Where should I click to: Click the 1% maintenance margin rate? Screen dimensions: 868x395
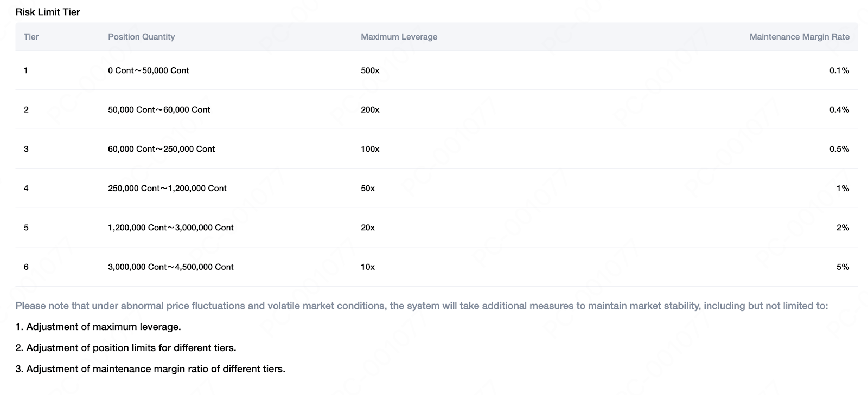[x=843, y=188]
